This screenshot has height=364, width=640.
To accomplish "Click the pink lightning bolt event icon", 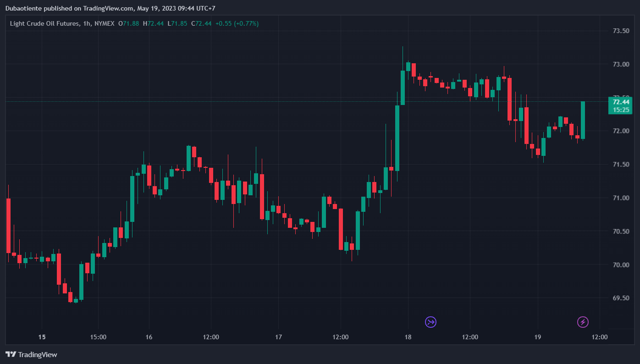I will click(x=583, y=322).
